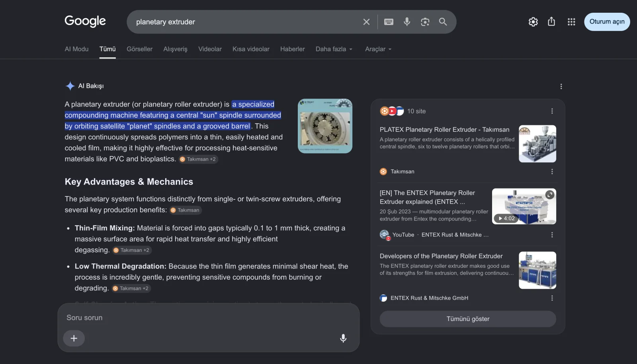Open quick settings gear icon
637x364 pixels.
[533, 22]
